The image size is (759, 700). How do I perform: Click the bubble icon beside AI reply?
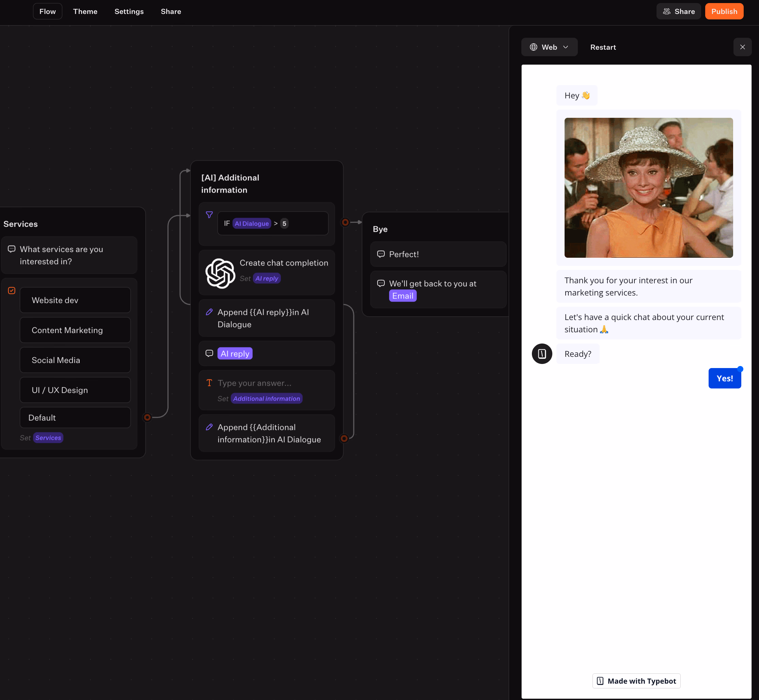pos(209,353)
